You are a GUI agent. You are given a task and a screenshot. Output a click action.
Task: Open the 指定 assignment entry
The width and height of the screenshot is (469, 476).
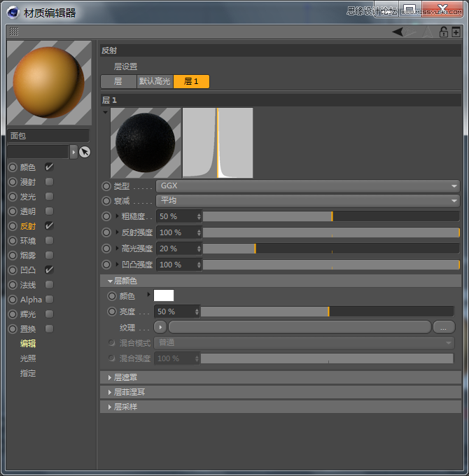(28, 373)
